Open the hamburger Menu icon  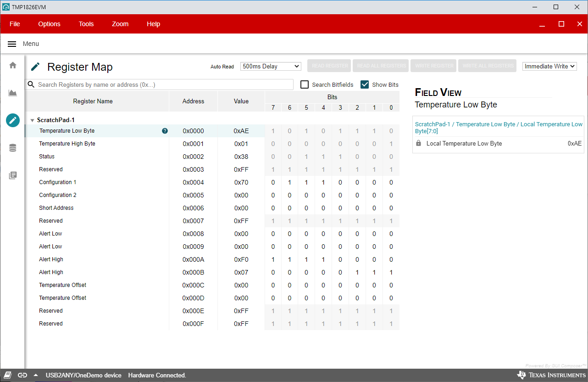12,44
